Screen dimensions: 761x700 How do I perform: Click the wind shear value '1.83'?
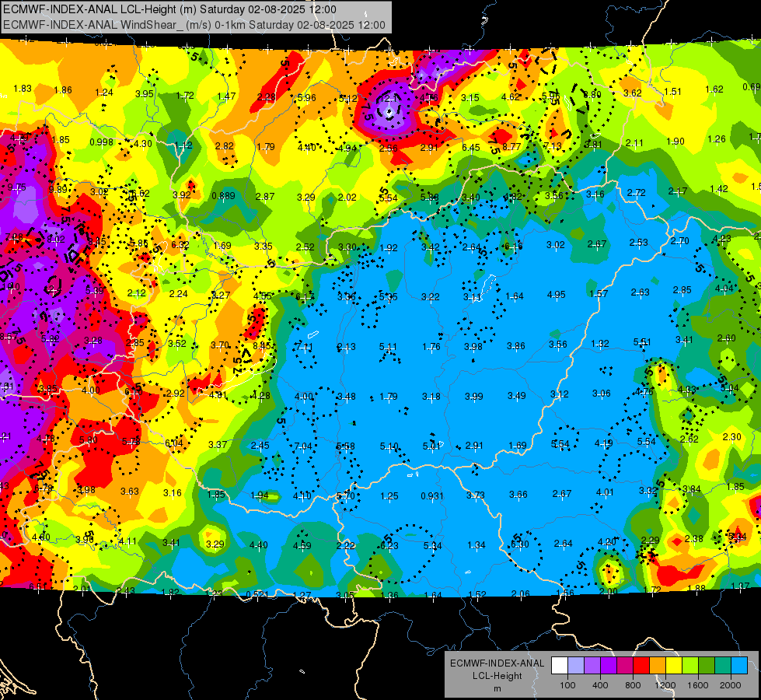(23, 89)
